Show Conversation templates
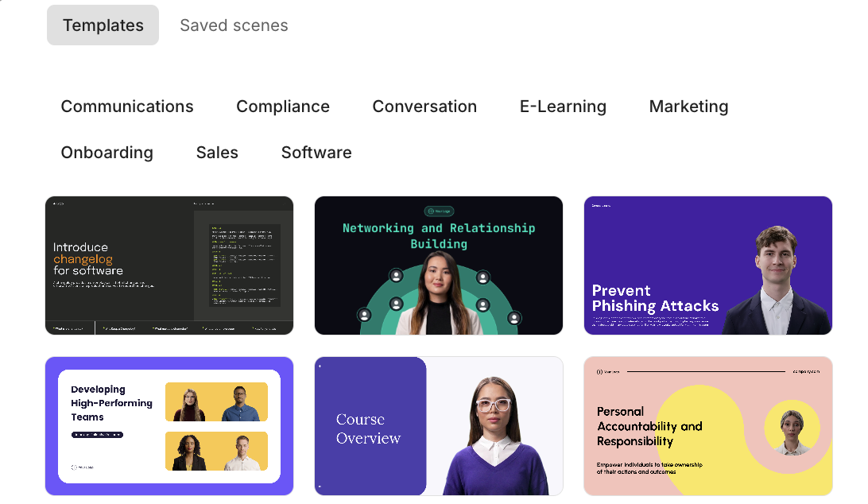The height and width of the screenshot is (504, 868). (424, 107)
